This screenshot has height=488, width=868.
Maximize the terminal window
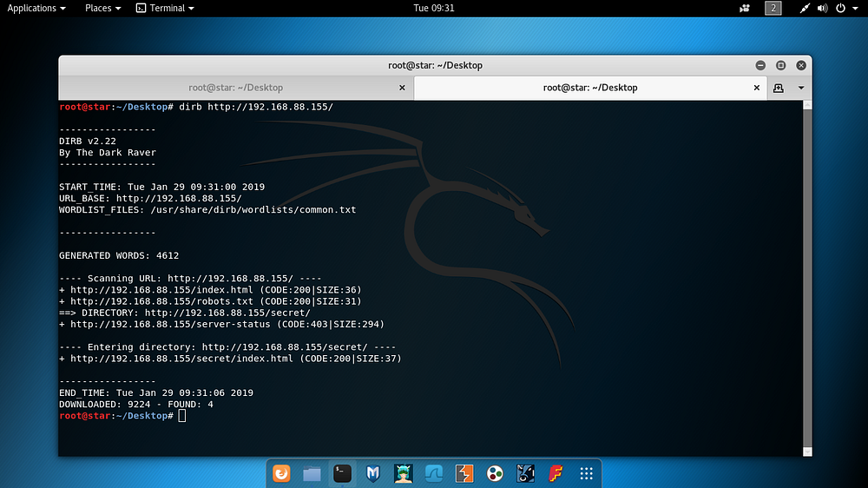pyautogui.click(x=780, y=65)
